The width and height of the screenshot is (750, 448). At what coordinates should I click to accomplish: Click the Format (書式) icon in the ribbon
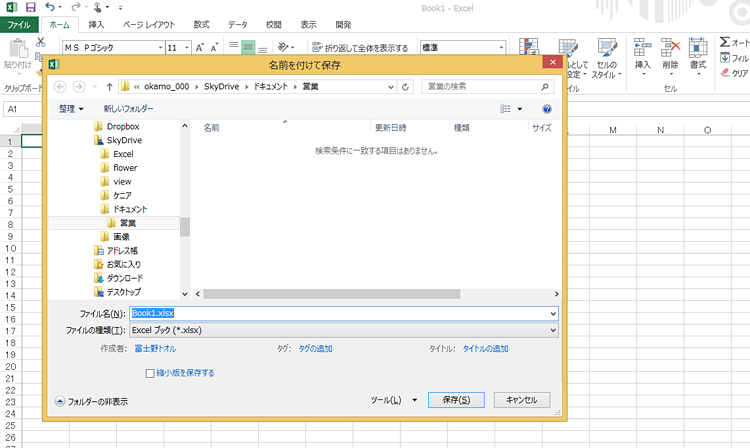pos(698,48)
